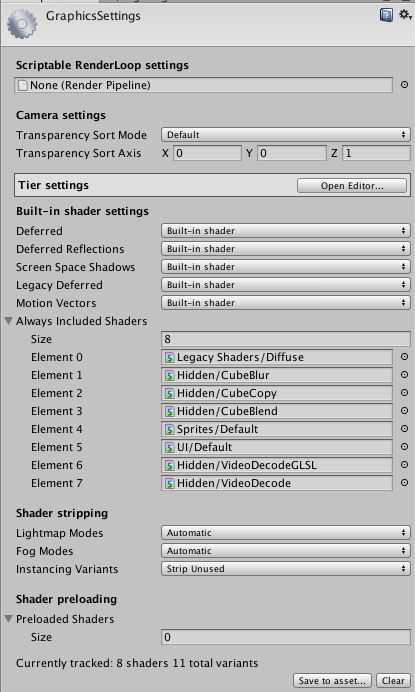Screen dimensions: 415x692
Task: Collapse the Preloaded Shaders foldout
Action: [8, 619]
